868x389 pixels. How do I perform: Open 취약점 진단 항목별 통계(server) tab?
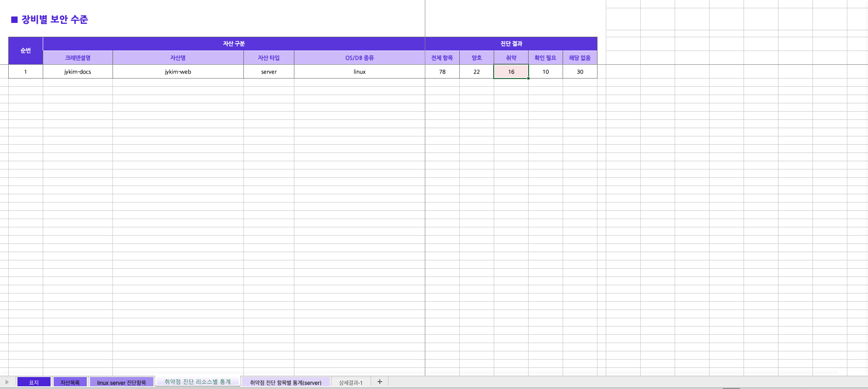pyautogui.click(x=285, y=382)
